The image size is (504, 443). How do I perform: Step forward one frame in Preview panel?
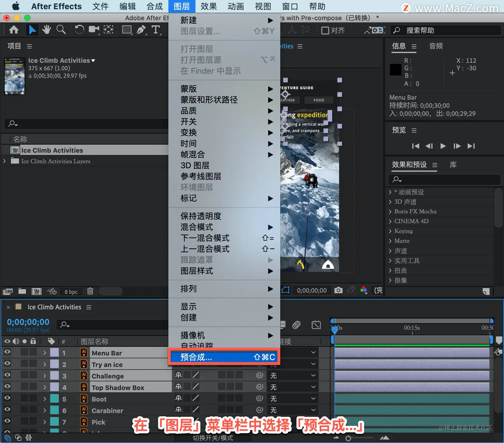457,146
